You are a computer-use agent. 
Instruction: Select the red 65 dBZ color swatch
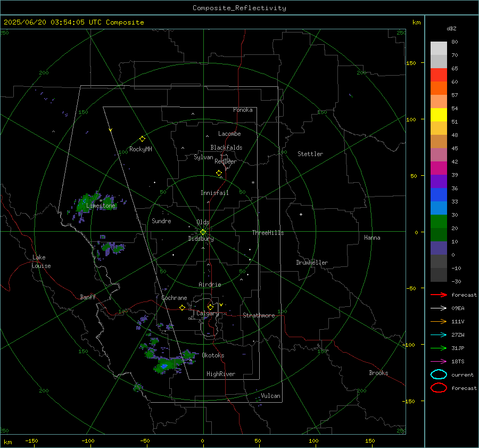(439, 75)
